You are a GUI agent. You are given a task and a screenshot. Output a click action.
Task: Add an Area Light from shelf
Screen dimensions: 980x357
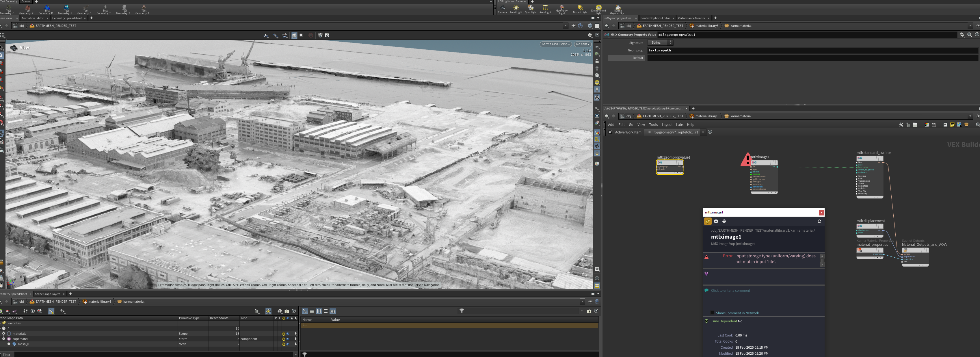point(545,9)
